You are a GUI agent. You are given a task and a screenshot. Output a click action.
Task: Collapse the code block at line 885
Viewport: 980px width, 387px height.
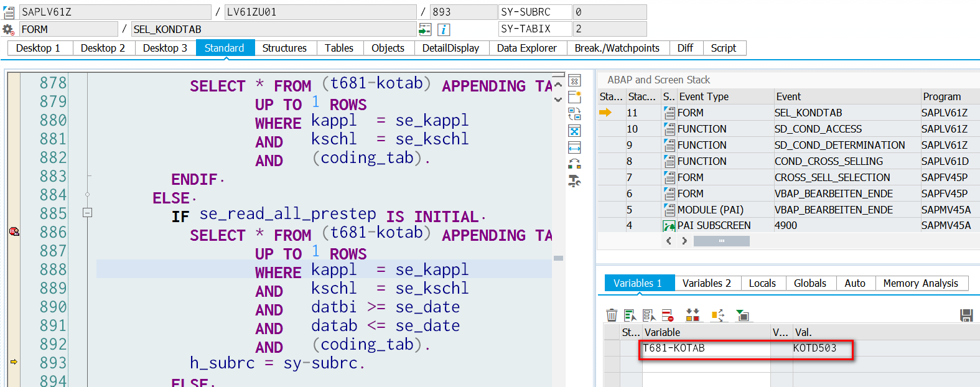[88, 213]
